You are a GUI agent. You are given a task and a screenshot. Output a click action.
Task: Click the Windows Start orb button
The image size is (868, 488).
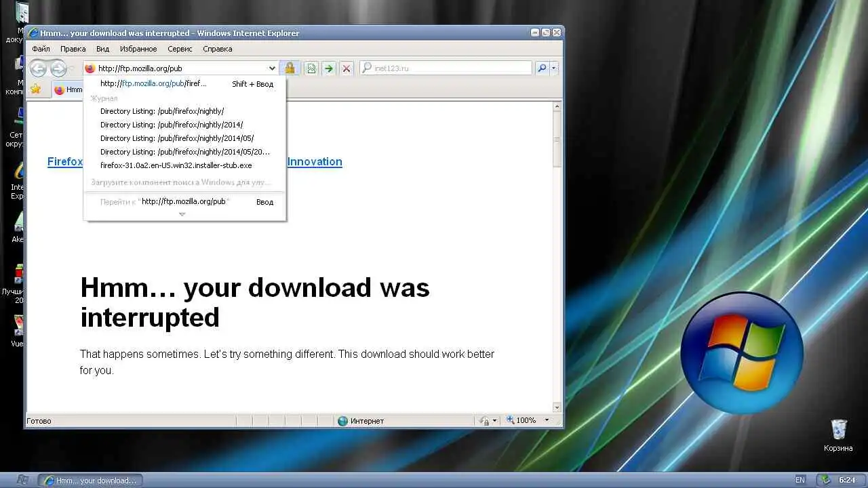click(x=22, y=480)
